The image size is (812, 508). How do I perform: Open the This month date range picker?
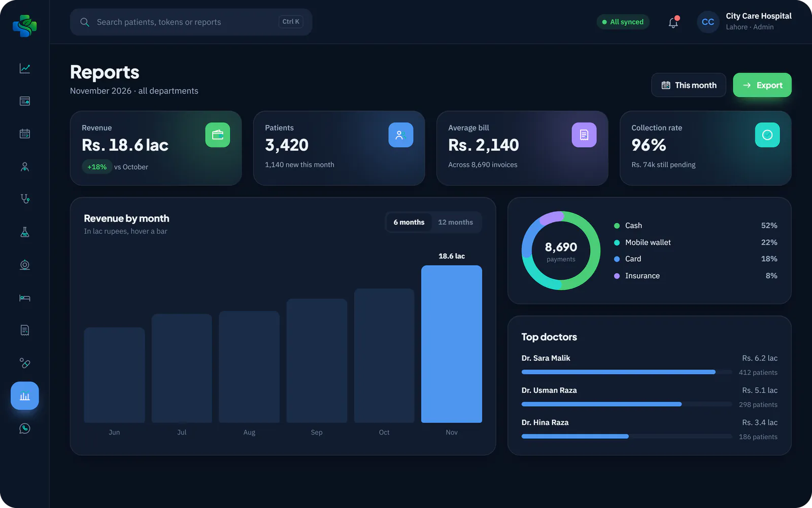coord(689,85)
